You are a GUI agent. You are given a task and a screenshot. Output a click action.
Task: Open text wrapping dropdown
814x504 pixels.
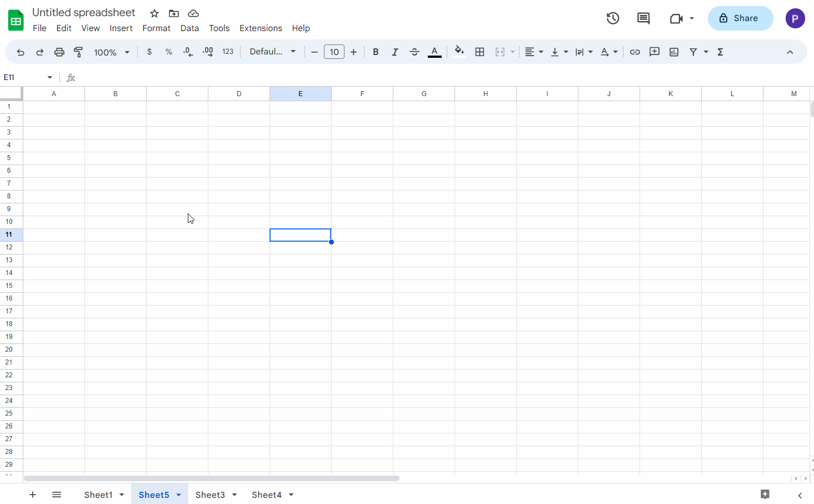(x=584, y=52)
